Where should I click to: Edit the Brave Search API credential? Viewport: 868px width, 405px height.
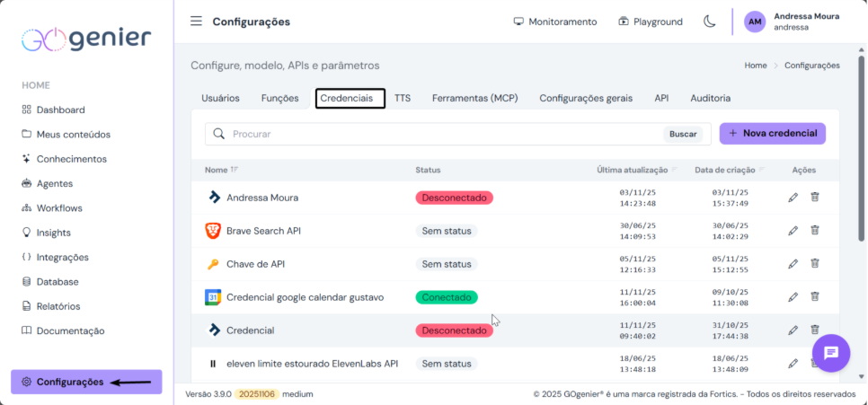tap(793, 230)
